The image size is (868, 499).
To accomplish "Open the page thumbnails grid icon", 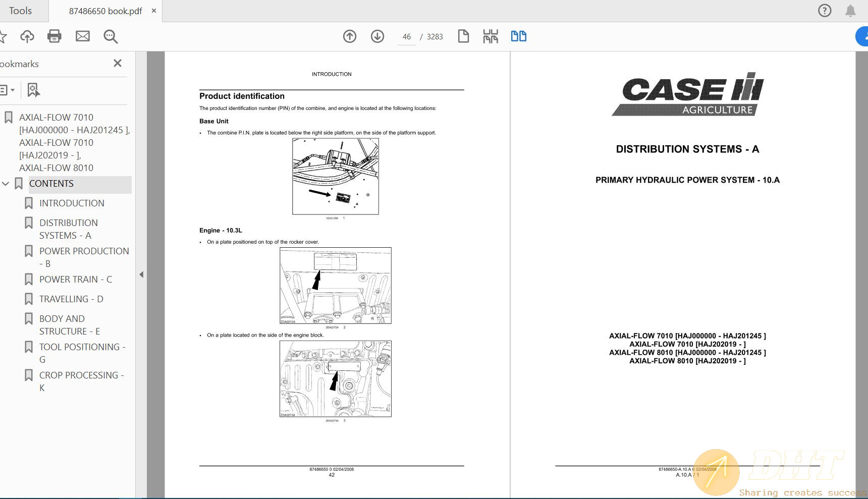I will click(x=491, y=36).
